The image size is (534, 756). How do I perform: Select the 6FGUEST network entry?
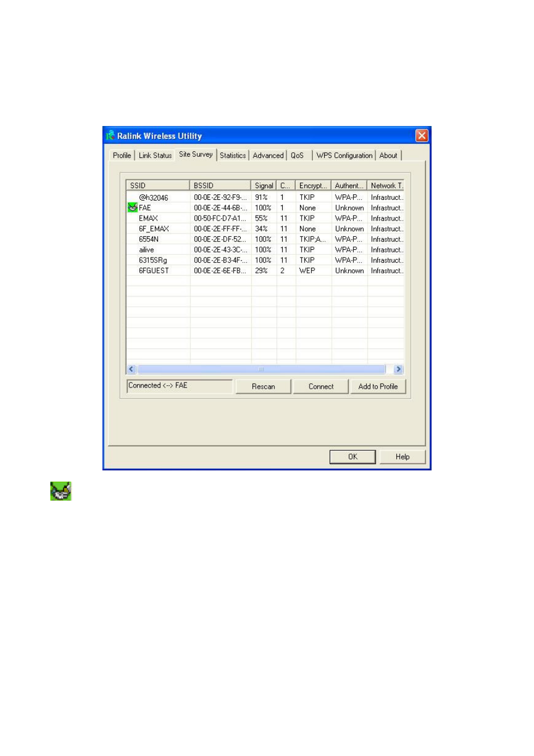click(x=265, y=270)
